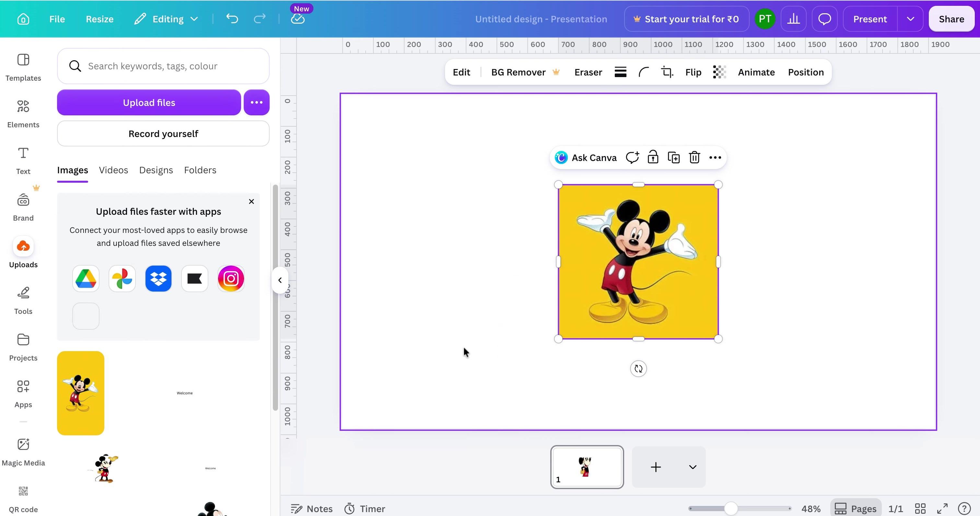The height and width of the screenshot is (516, 980).
Task: Enter fullscreen mode
Action: point(942,509)
